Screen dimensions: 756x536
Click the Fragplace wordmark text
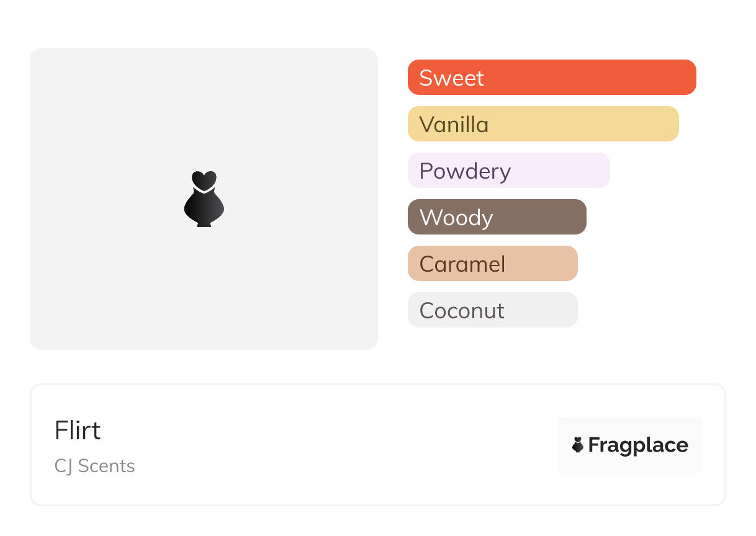(638, 445)
